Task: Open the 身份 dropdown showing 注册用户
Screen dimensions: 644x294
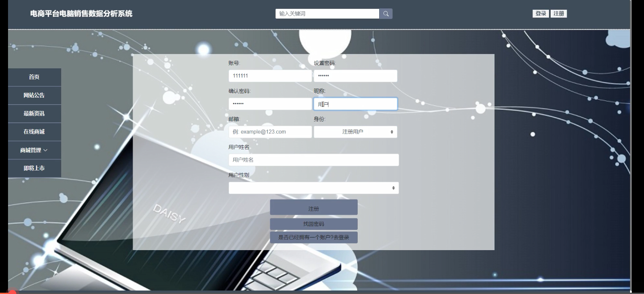Action: pos(356,132)
